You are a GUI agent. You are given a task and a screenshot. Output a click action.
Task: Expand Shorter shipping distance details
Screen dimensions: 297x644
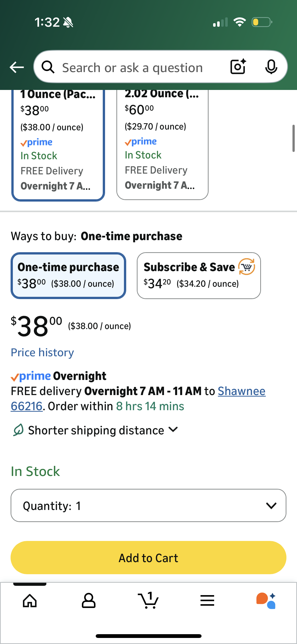pyautogui.click(x=96, y=430)
